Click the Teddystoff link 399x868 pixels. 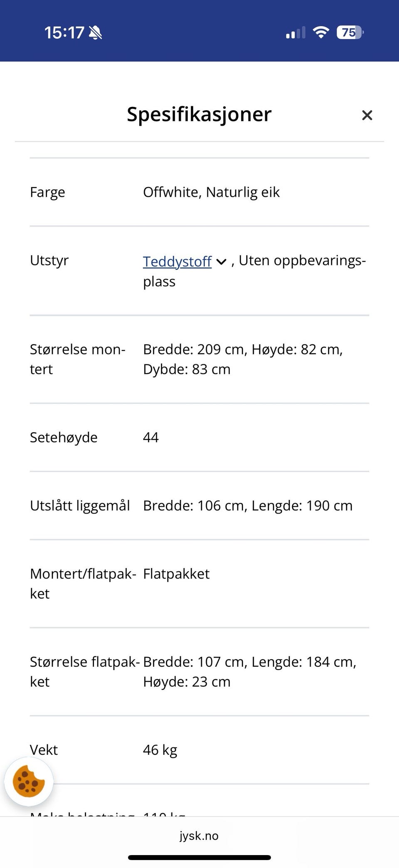(177, 261)
